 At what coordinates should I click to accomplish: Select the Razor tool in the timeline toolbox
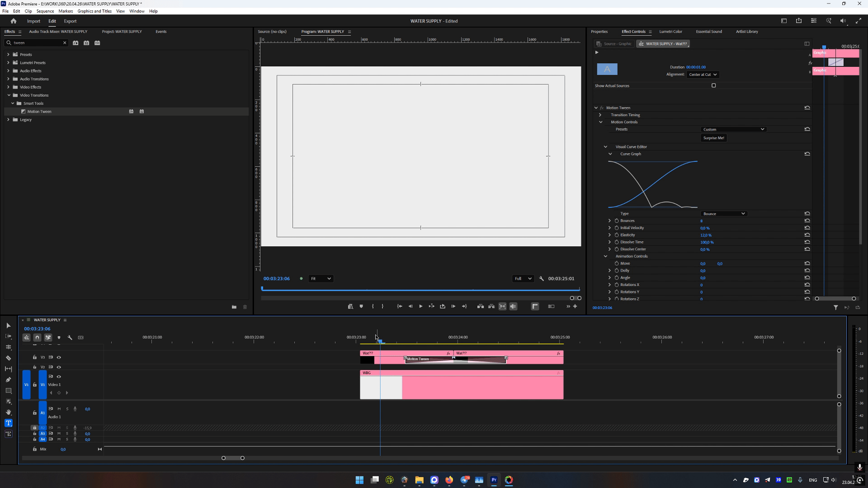click(x=8, y=358)
